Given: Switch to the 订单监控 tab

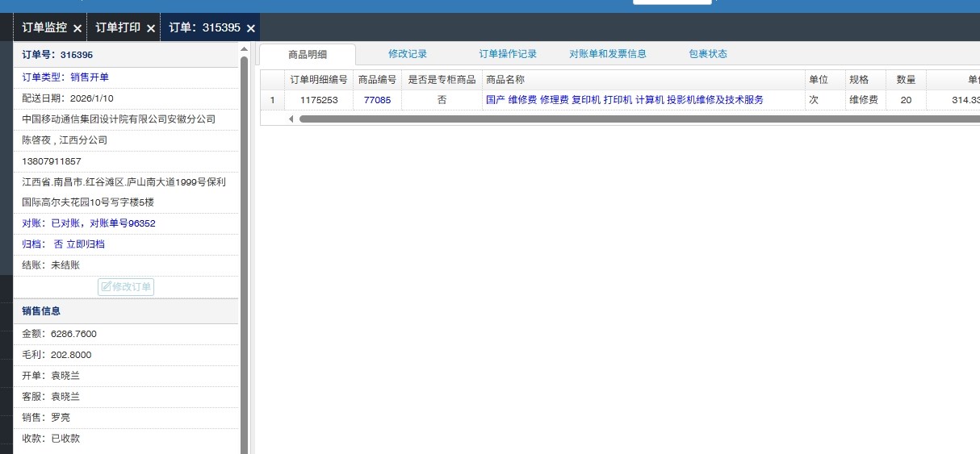Looking at the screenshot, I should click(x=44, y=27).
